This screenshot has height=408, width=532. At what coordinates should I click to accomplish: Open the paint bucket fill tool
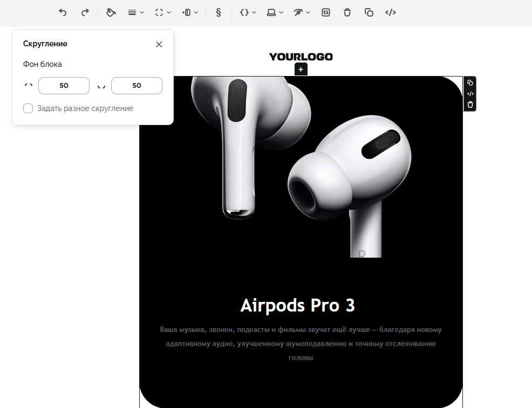click(x=111, y=12)
